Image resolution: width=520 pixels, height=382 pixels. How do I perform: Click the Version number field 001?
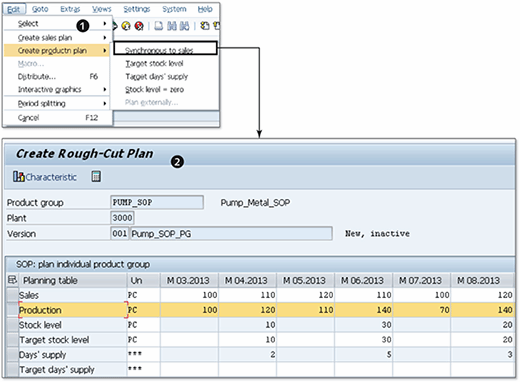pos(120,234)
